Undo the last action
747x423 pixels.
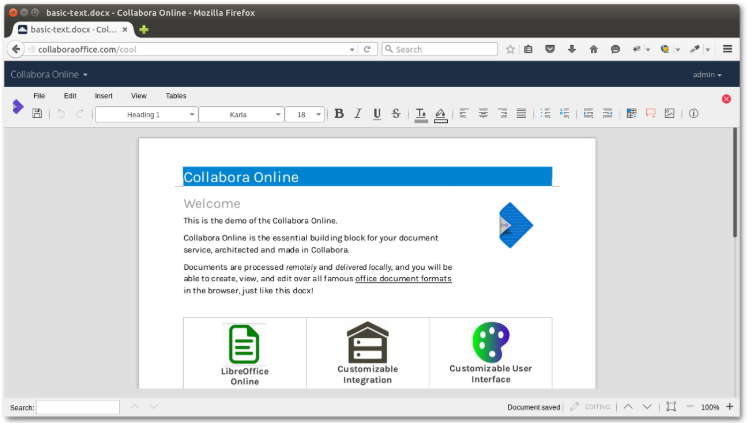pyautogui.click(x=61, y=113)
